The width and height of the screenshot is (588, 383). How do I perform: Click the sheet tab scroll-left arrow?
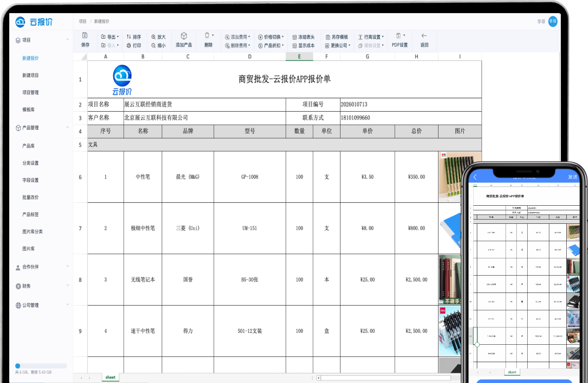tap(81, 378)
